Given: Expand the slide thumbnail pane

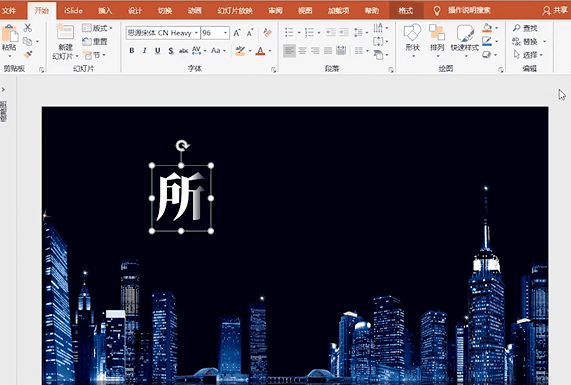Looking at the screenshot, I should coord(3,89).
